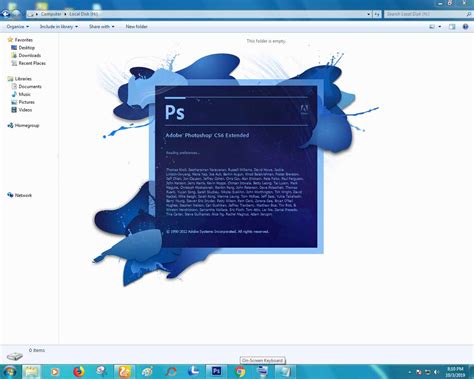Viewport: 474px width, 379px height.
Task: Click the New folder button
Action: (x=137, y=27)
